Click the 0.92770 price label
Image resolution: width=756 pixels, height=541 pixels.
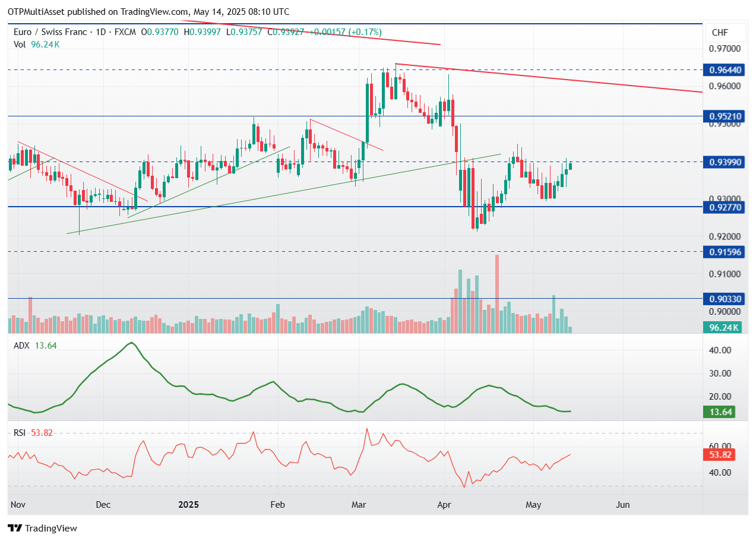pos(725,207)
